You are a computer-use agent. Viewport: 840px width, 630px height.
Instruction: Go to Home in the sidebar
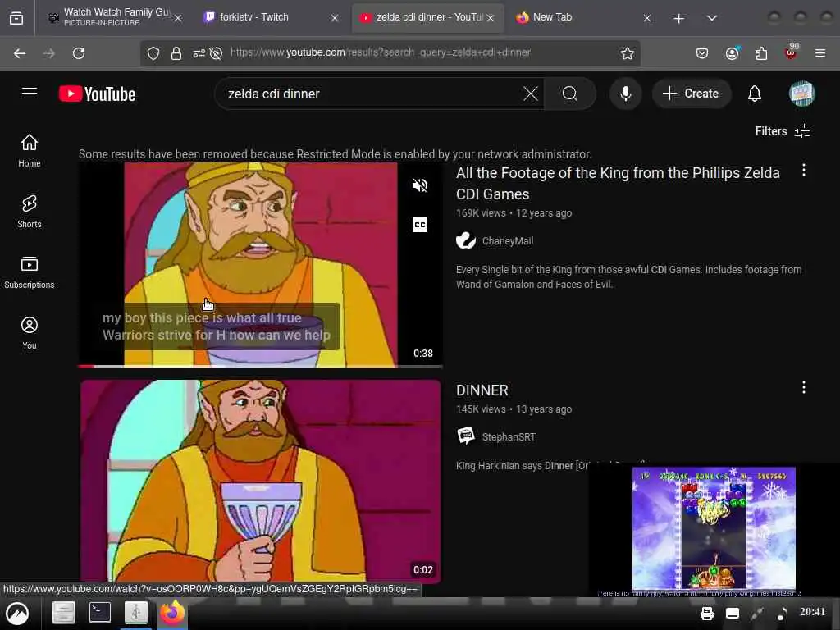[30, 151]
